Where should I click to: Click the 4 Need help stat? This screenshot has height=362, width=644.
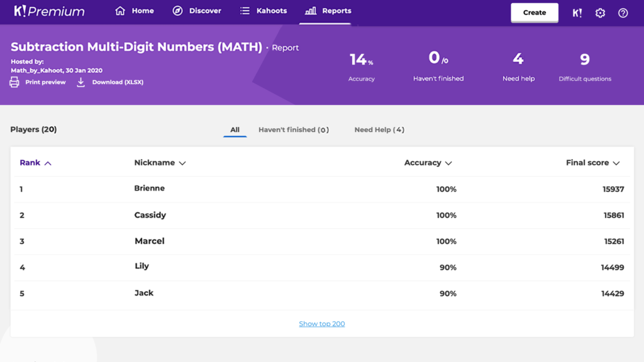[x=518, y=65]
